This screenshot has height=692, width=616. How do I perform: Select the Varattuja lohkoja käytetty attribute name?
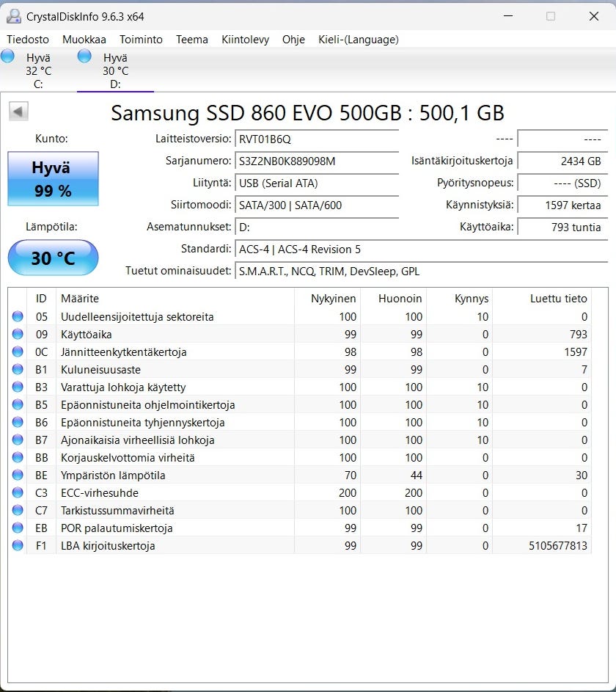click(123, 387)
